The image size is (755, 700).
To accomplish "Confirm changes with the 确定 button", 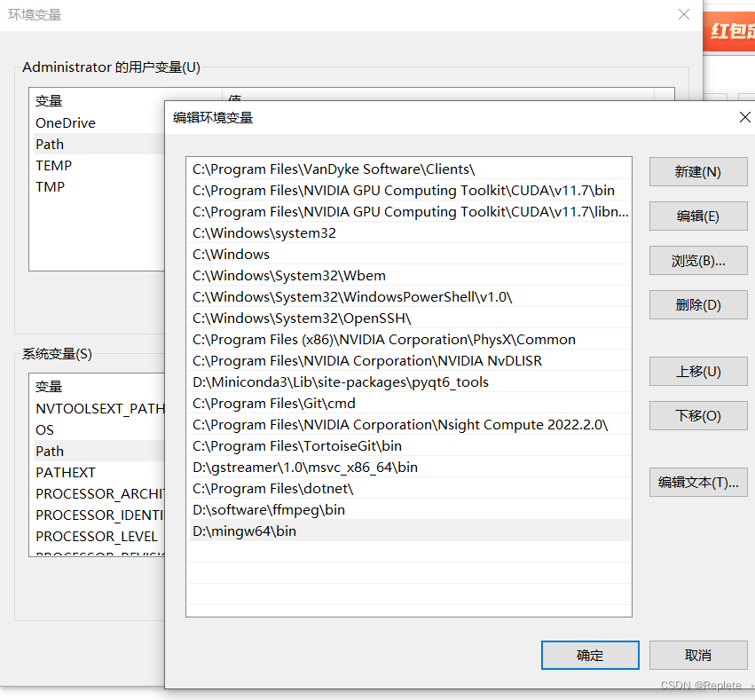I will tap(589, 655).
